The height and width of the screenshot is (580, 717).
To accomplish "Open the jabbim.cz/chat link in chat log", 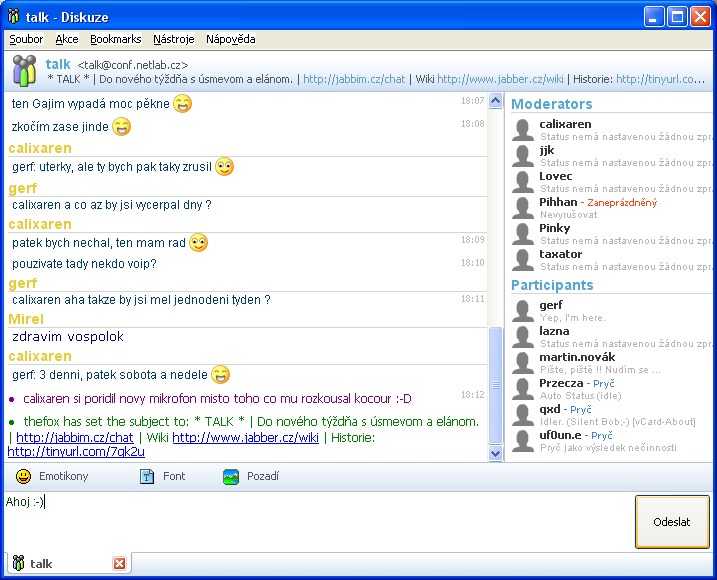I will pyautogui.click(x=75, y=437).
